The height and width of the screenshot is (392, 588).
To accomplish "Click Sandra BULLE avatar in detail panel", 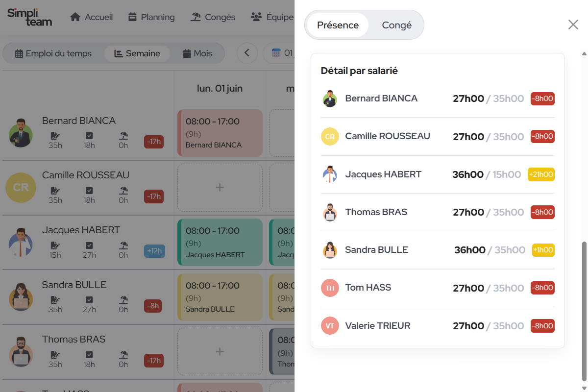I will tap(330, 250).
